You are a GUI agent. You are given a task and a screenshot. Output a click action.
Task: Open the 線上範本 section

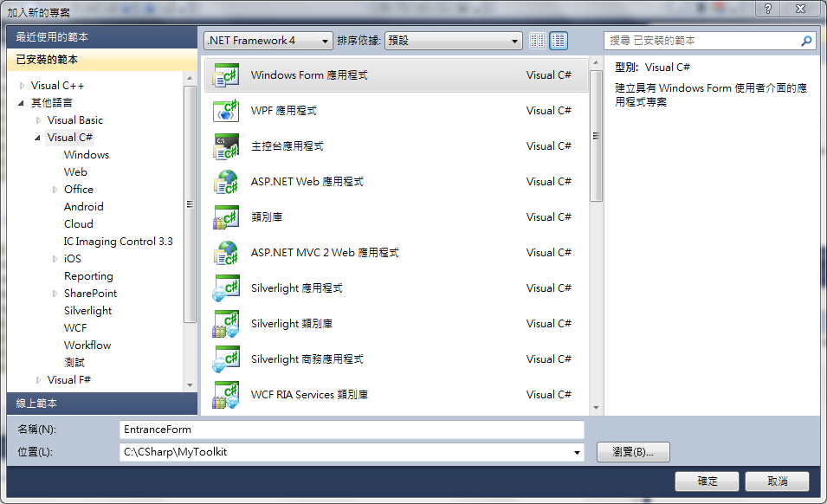102,404
